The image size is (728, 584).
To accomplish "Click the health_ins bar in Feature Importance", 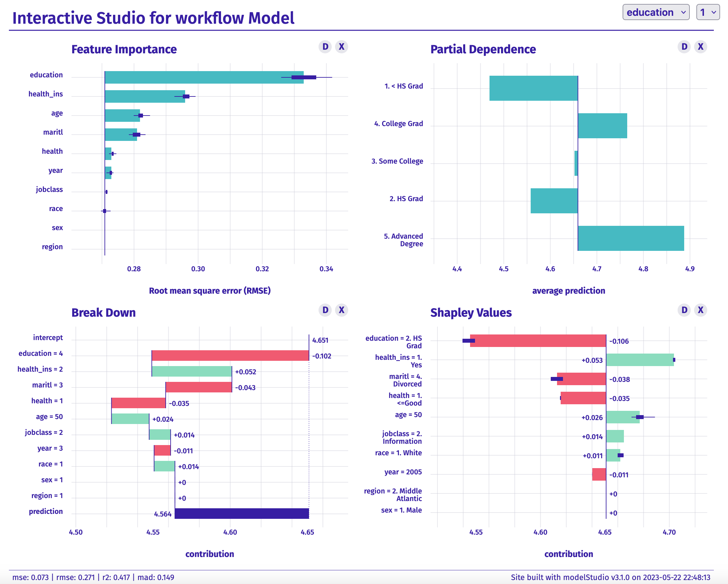I will [x=145, y=96].
